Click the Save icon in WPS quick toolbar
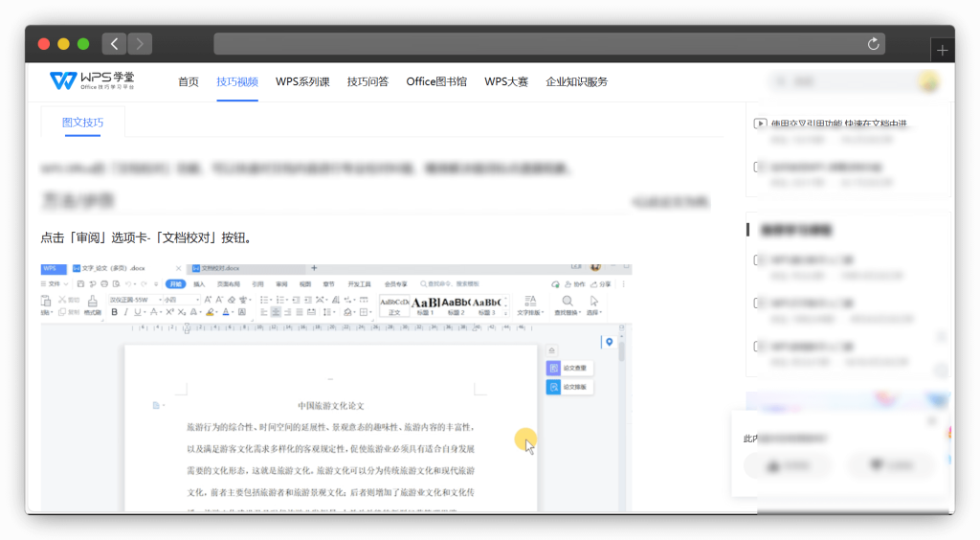 click(80, 283)
